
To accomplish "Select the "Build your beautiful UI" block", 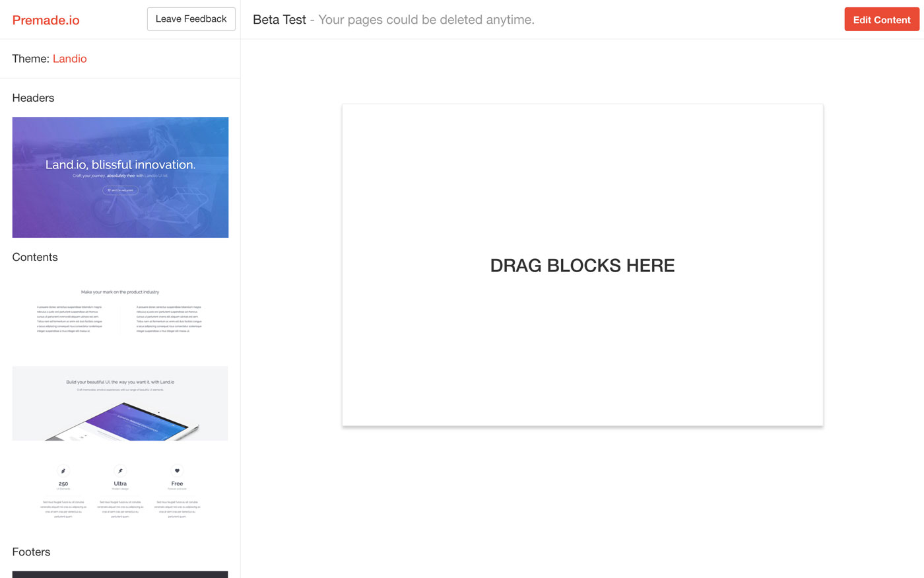I will coord(120,403).
